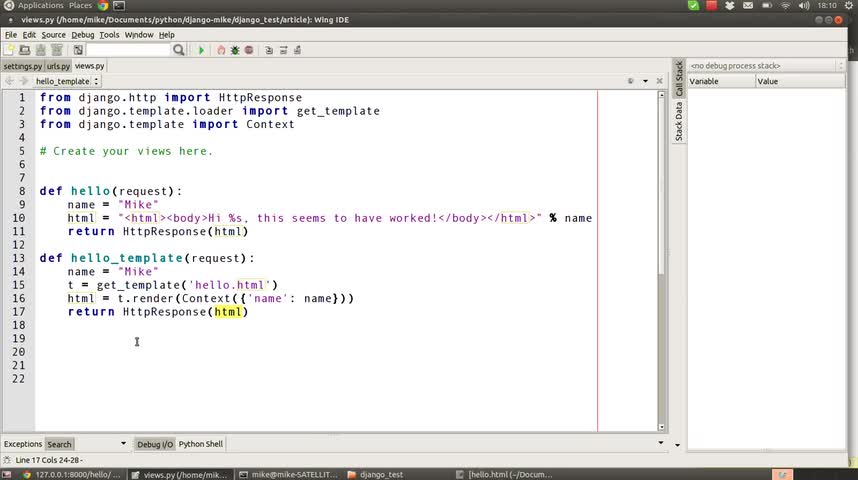
Task: Click the magnifier search icon in toolbar
Action: tap(178, 50)
